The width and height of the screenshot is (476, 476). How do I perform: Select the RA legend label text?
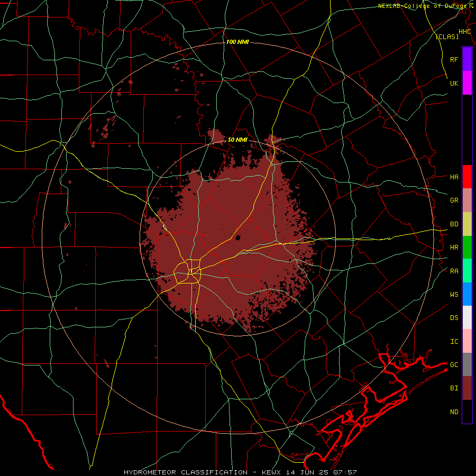click(x=454, y=271)
